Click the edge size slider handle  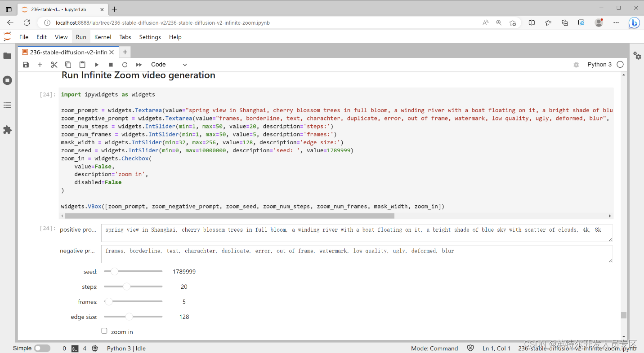tap(129, 317)
